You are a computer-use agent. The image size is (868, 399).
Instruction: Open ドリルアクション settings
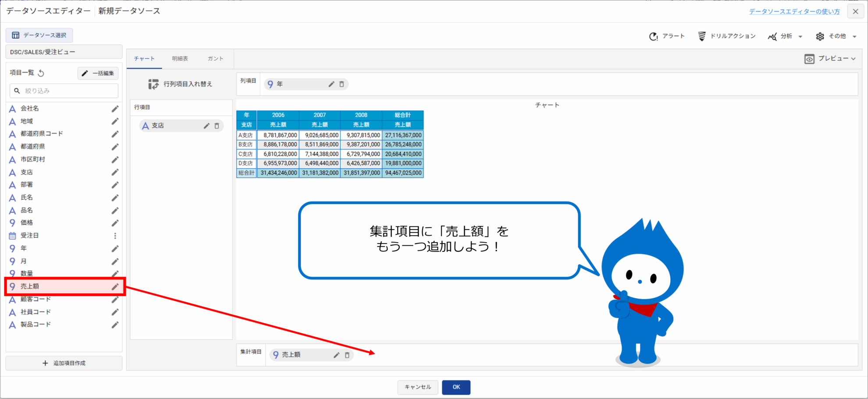(x=726, y=36)
